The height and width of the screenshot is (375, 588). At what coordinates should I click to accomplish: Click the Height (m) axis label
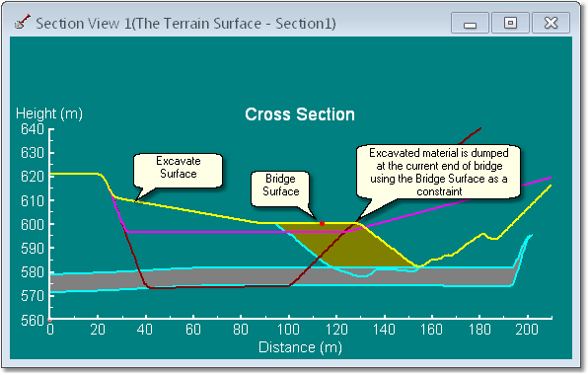(x=49, y=113)
